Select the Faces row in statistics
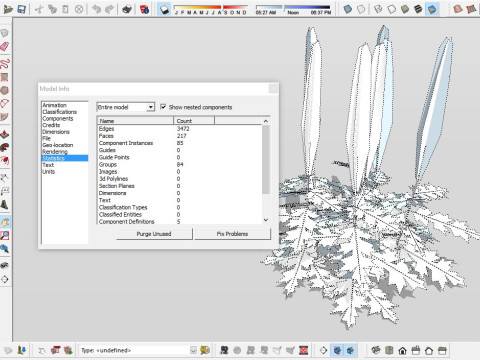Viewport: 480px width, 360px height. pyautogui.click(x=179, y=136)
